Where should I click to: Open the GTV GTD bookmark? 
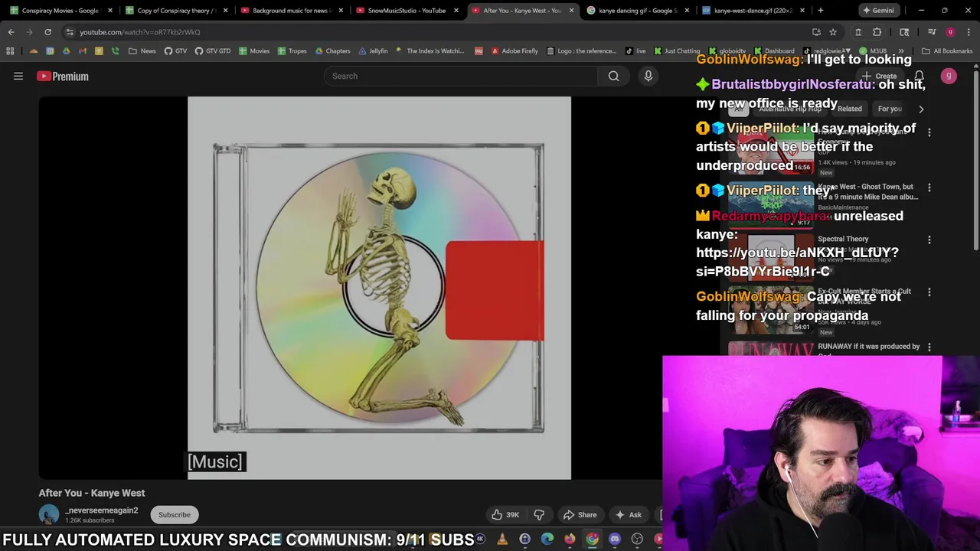pos(212,51)
